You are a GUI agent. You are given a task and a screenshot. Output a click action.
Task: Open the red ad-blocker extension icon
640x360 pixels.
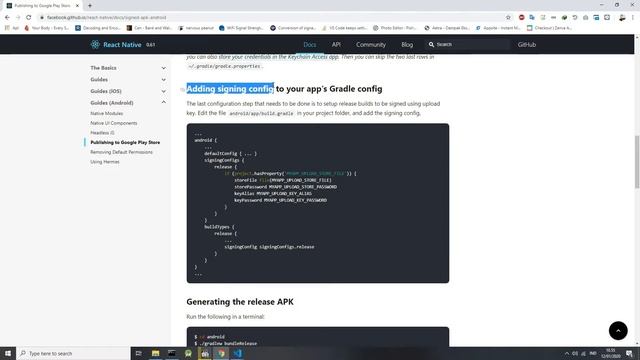pyautogui.click(x=521, y=18)
